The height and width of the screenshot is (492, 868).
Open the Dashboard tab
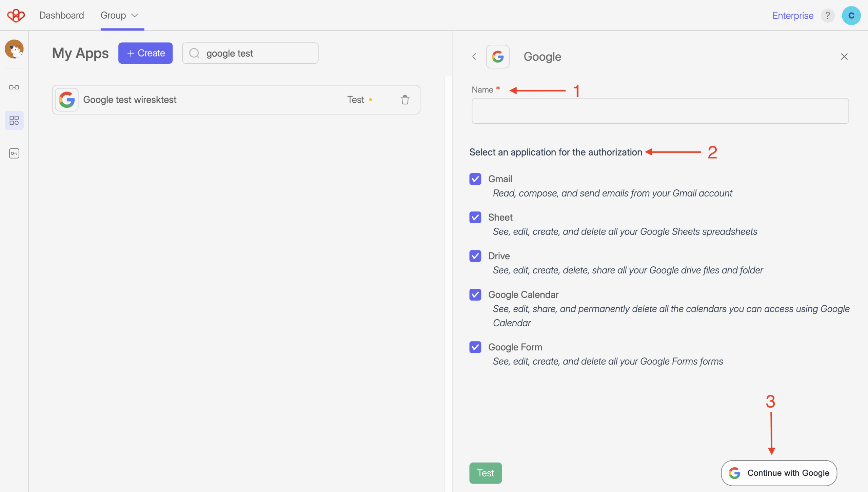[61, 15]
